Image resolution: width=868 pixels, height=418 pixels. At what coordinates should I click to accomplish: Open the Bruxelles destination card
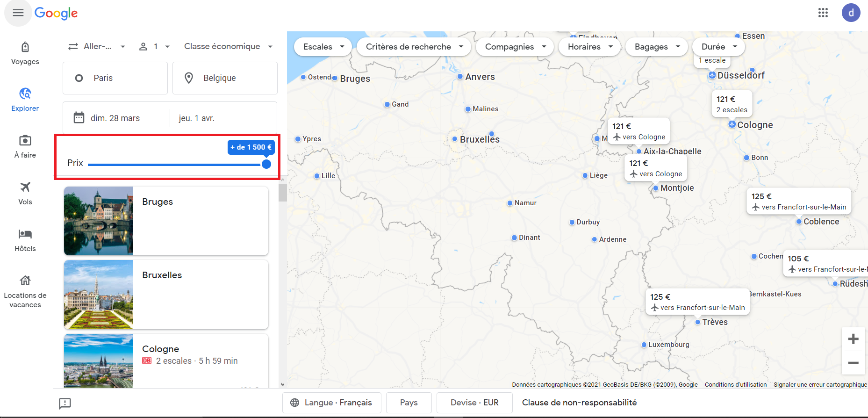pyautogui.click(x=166, y=295)
